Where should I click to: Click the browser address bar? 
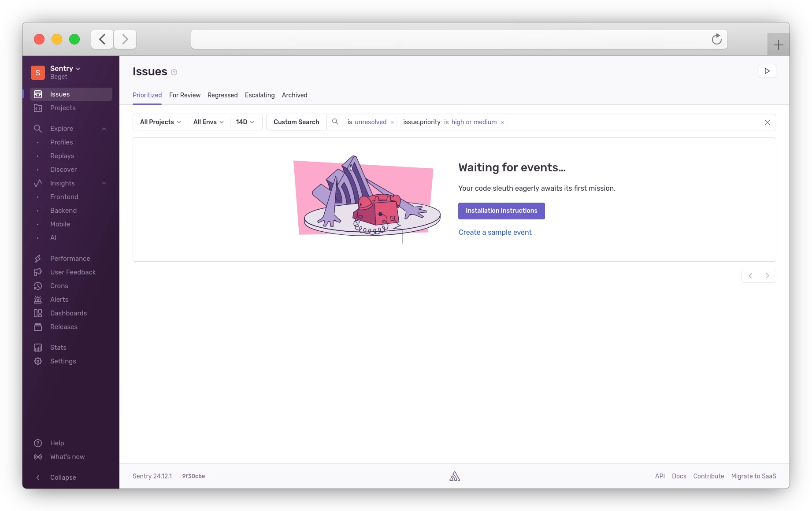point(449,39)
